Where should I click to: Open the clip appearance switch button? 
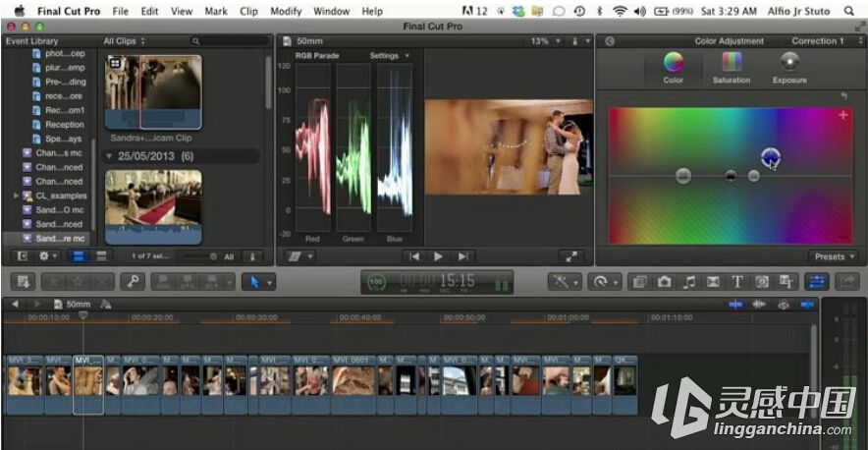252,256
